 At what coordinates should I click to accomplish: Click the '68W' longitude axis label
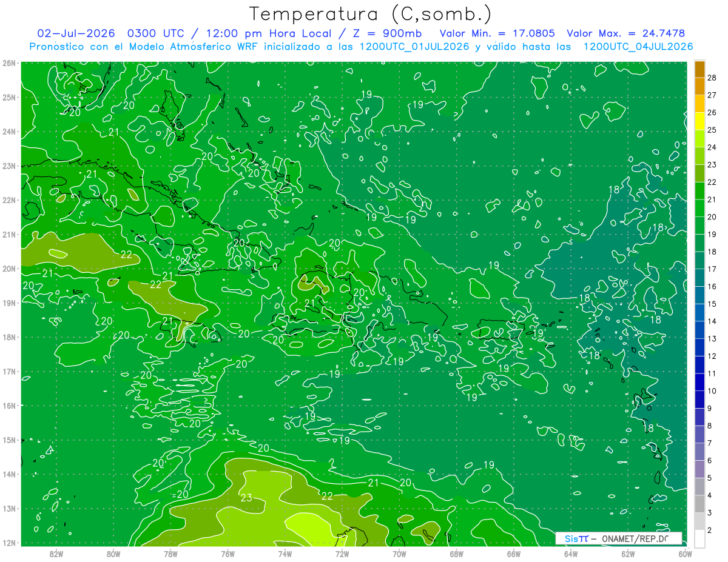tap(457, 554)
